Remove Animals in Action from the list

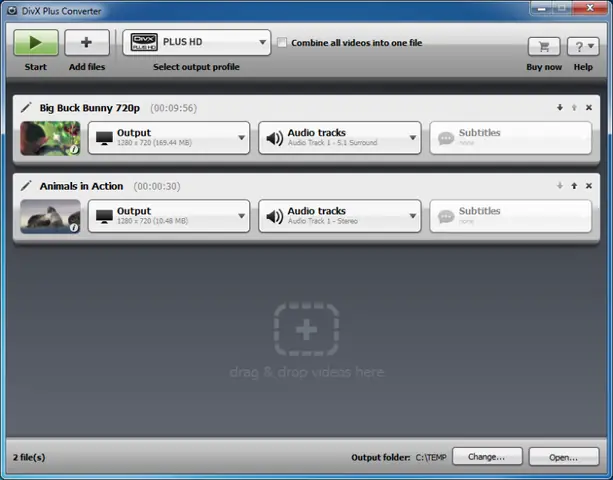pyautogui.click(x=589, y=186)
